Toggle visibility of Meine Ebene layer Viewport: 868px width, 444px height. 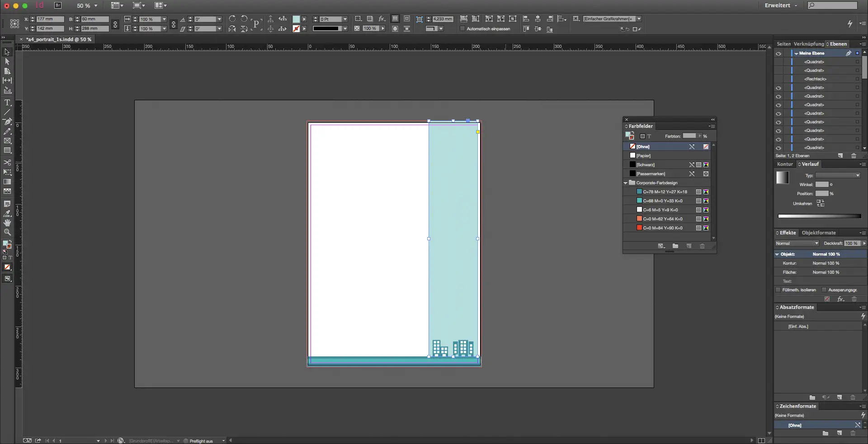click(778, 53)
